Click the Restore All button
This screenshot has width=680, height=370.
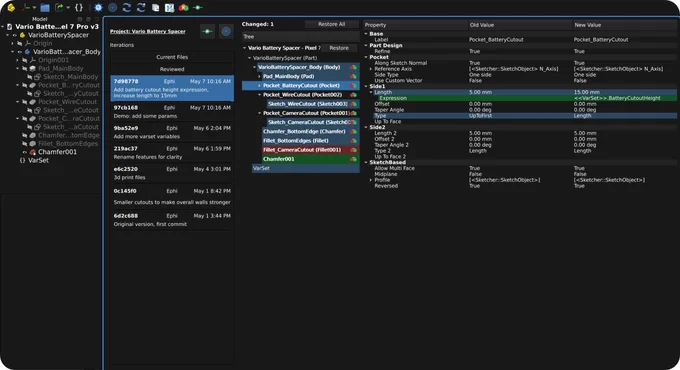(332, 24)
